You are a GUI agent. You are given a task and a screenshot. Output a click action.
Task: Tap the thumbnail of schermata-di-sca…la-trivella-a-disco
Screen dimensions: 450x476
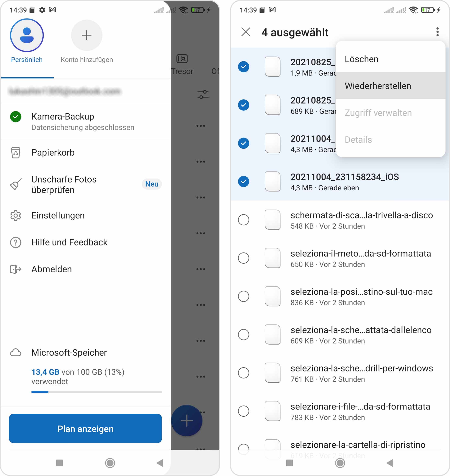pos(273,220)
